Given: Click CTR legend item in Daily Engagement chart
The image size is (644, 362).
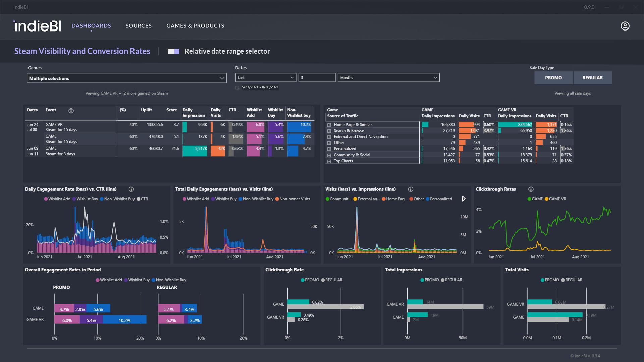Looking at the screenshot, I should pyautogui.click(x=142, y=199).
